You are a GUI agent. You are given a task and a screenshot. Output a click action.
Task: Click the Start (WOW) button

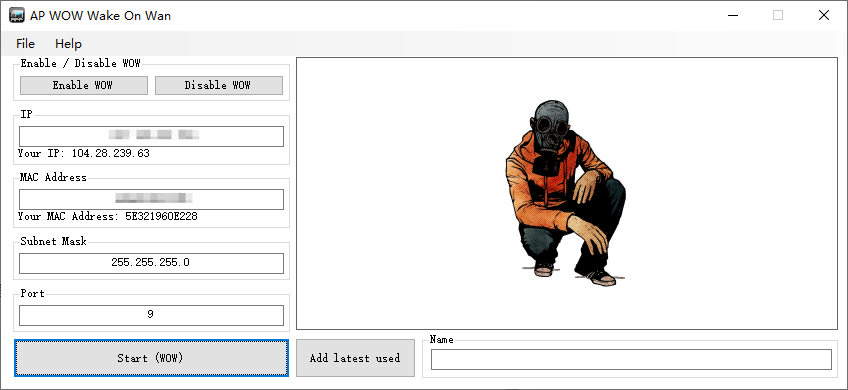tap(151, 358)
